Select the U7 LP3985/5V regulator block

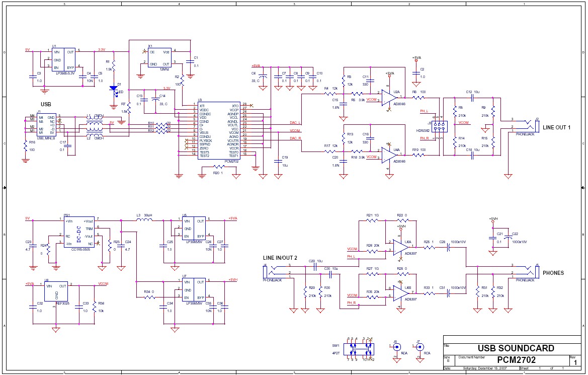click(x=194, y=289)
